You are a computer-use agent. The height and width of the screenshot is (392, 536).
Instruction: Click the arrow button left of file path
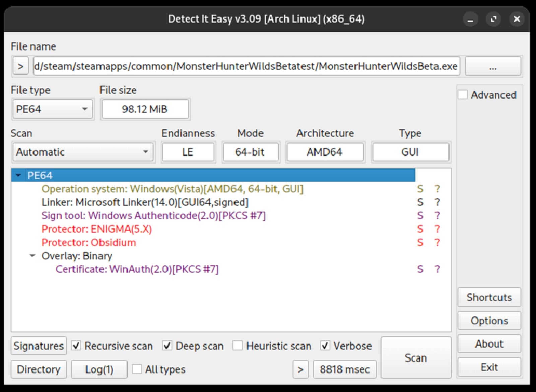coord(20,66)
